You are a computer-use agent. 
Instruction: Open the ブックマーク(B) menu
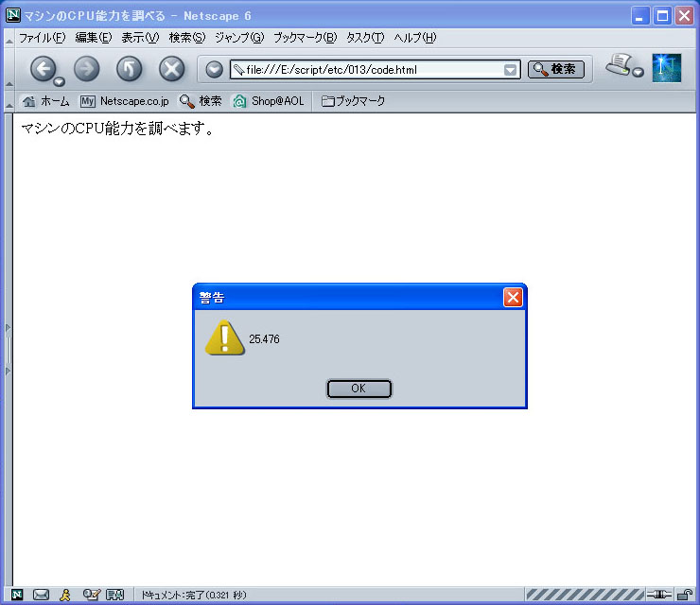pyautogui.click(x=305, y=38)
